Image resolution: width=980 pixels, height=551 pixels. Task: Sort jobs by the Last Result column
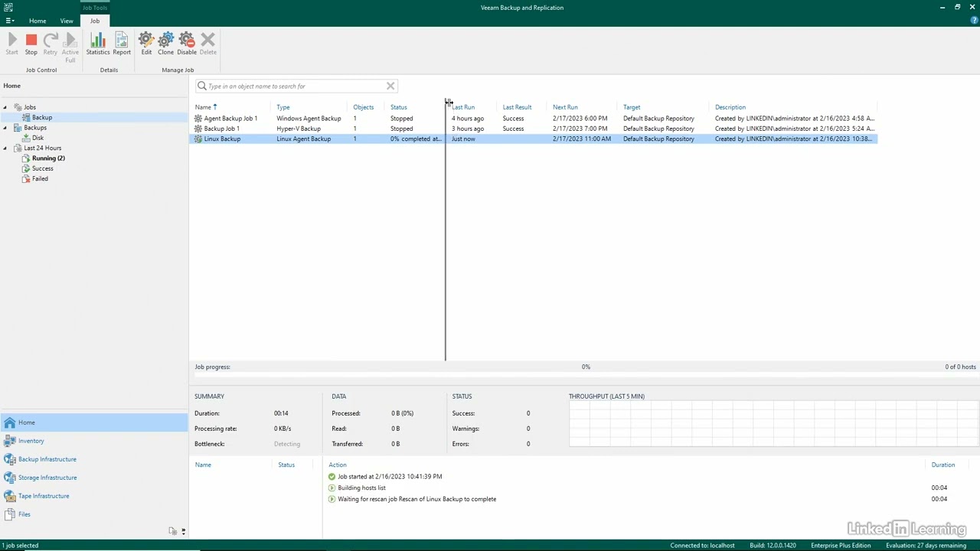coord(517,107)
